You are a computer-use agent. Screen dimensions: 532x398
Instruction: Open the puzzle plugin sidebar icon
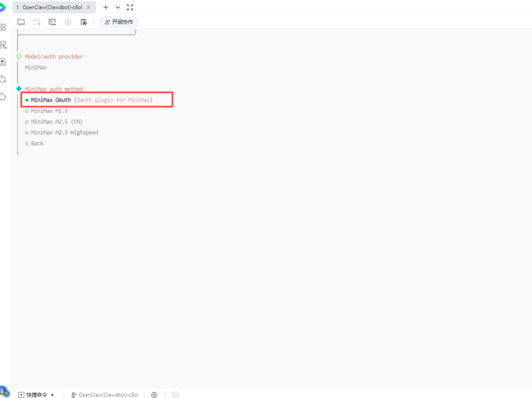(x=3, y=97)
